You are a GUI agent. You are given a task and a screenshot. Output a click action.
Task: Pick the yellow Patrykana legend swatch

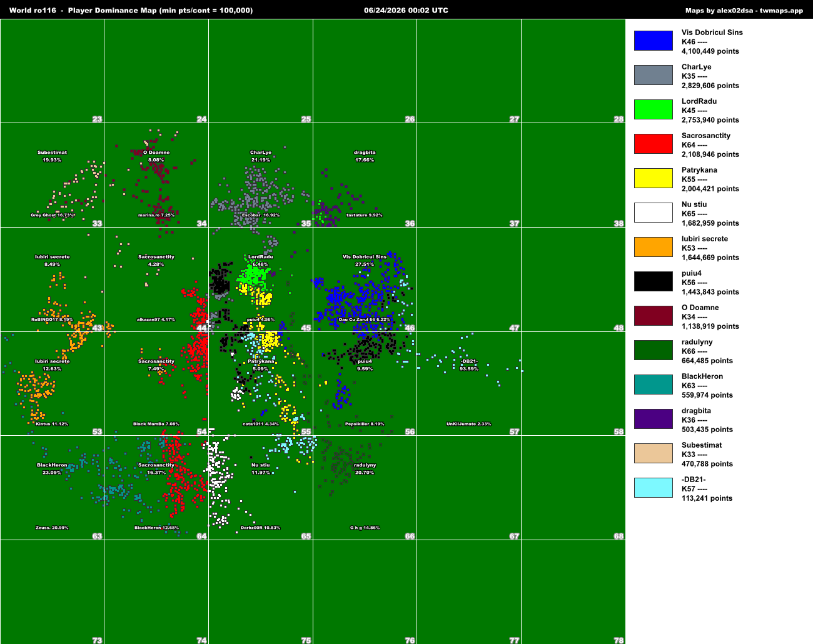pos(654,178)
